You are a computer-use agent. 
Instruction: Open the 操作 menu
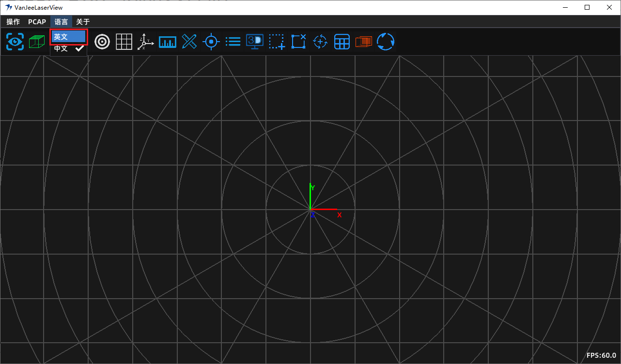pyautogui.click(x=13, y=21)
